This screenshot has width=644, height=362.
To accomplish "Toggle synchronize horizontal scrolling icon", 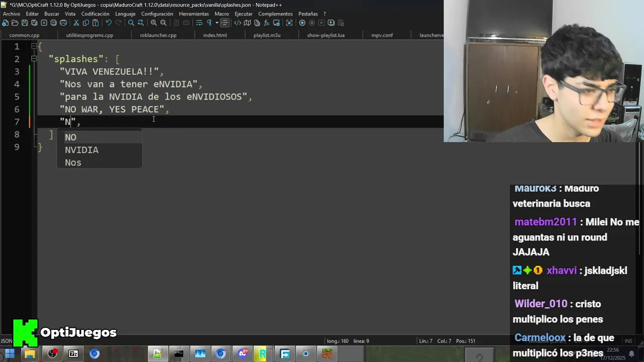I will click(x=186, y=23).
